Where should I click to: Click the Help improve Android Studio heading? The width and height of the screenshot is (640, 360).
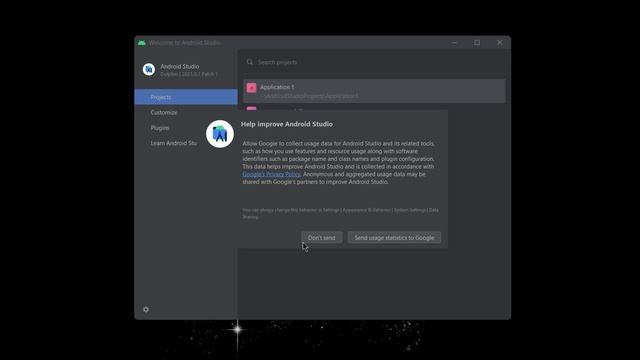tap(287, 124)
